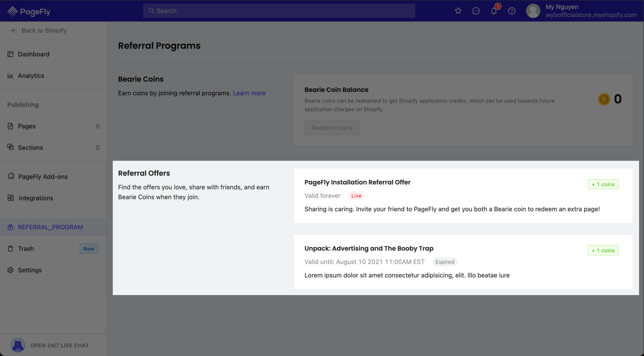This screenshot has width=644, height=356.
Task: Select REFERRAL_PROGRAM in the sidebar
Action: 53,227
